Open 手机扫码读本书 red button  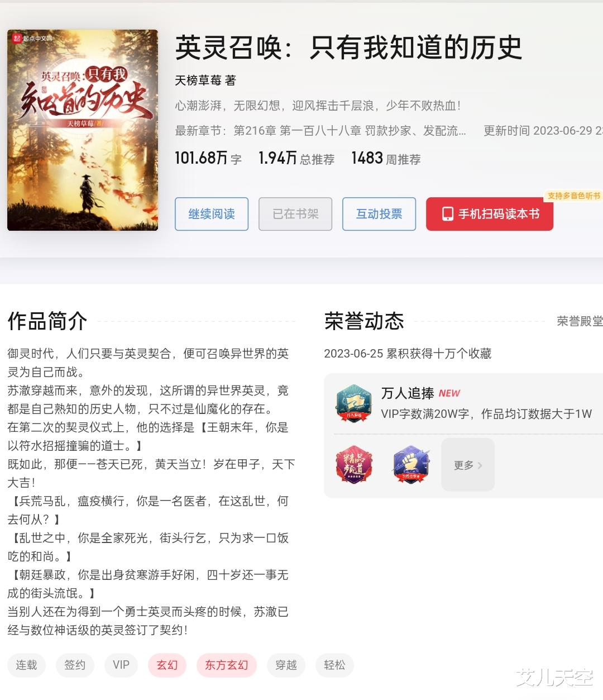coord(490,214)
